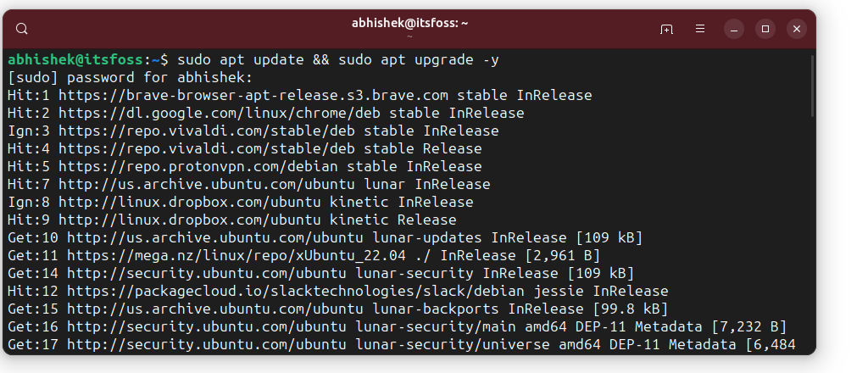868x373 pixels.
Task: Close the terminal window
Action: (797, 29)
